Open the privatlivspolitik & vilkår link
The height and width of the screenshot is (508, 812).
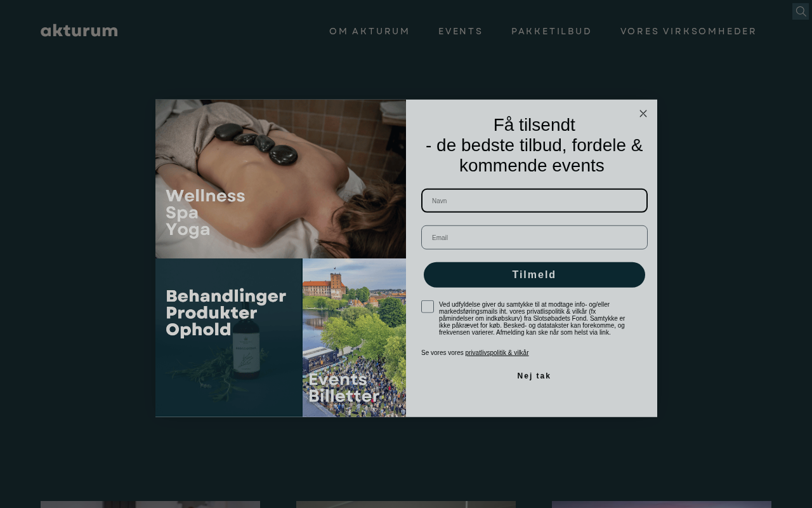pyautogui.click(x=497, y=353)
